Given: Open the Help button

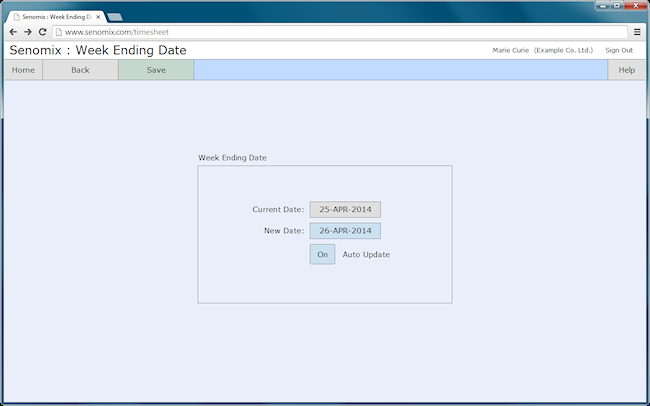Looking at the screenshot, I should (x=627, y=70).
